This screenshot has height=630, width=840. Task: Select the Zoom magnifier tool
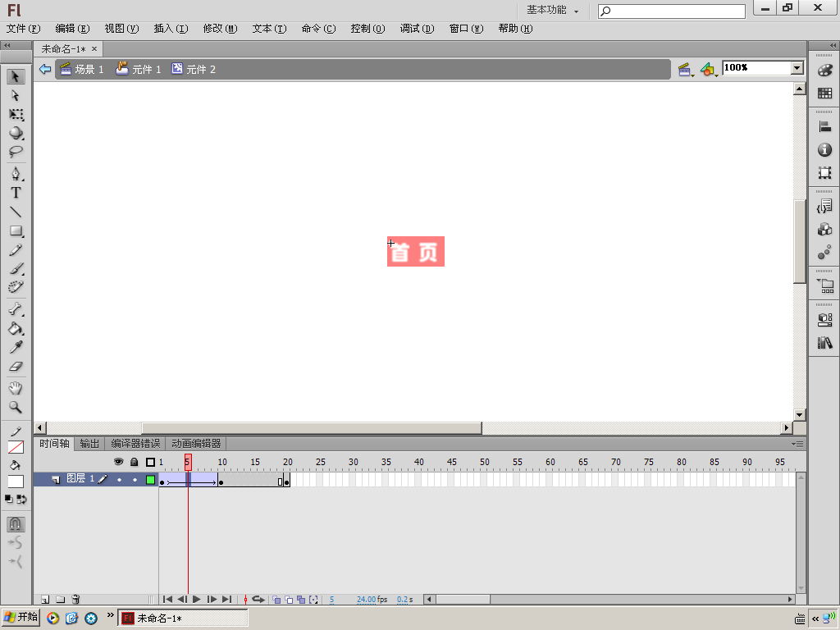16,407
